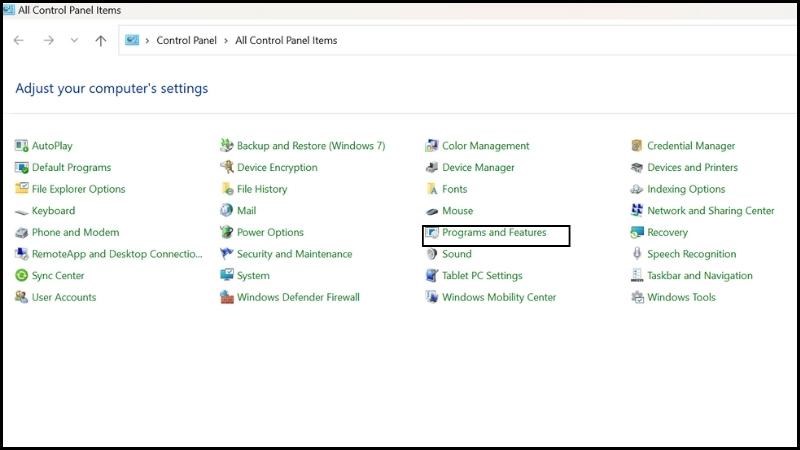Click the Mail icon

227,211
